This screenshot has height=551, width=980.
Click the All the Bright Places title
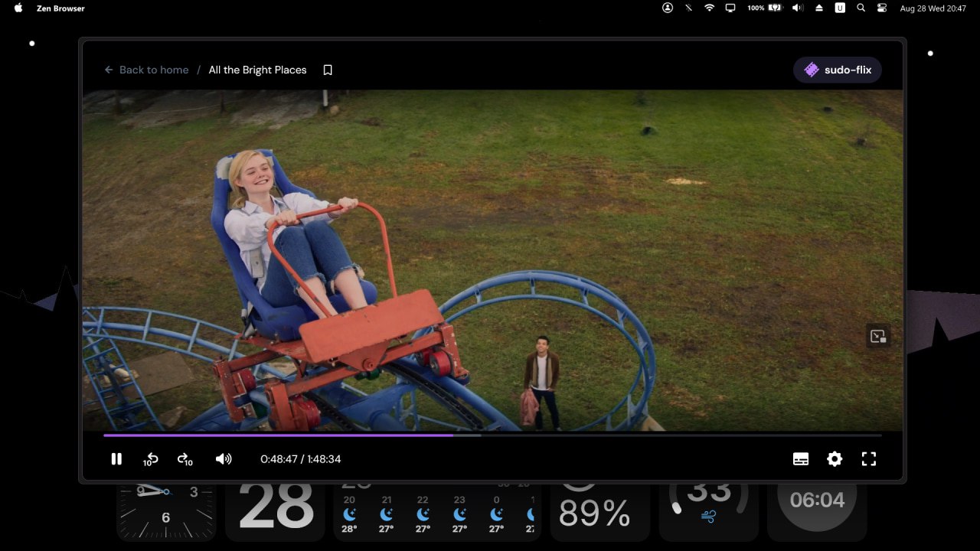pos(257,70)
